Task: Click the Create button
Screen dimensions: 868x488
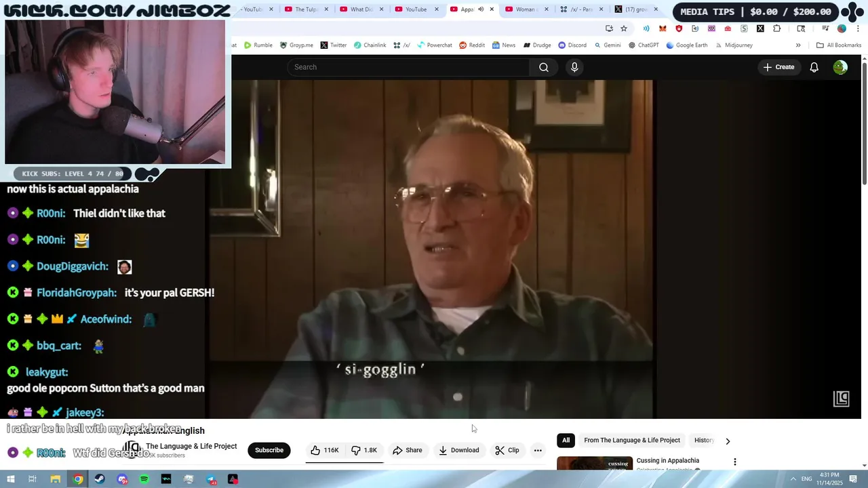Action: (x=778, y=67)
